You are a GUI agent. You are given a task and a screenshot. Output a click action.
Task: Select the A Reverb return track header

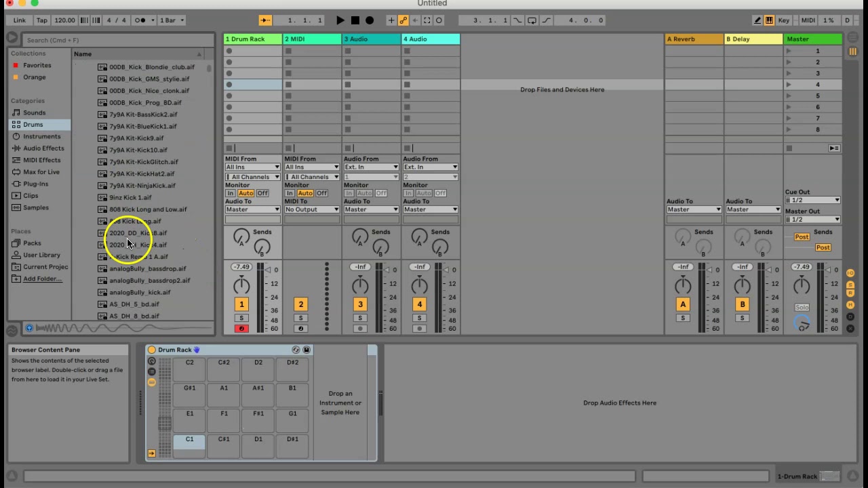click(x=694, y=39)
